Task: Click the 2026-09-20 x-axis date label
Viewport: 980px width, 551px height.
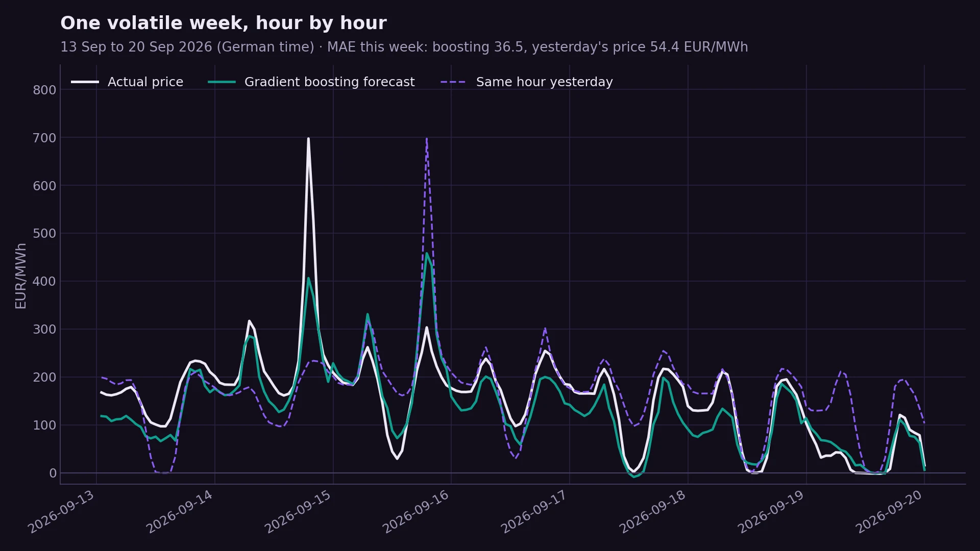Action: pos(890,512)
